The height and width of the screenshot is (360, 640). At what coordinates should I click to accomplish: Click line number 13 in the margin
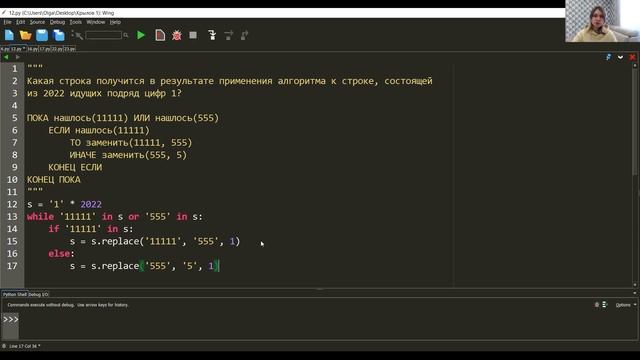coord(12,217)
